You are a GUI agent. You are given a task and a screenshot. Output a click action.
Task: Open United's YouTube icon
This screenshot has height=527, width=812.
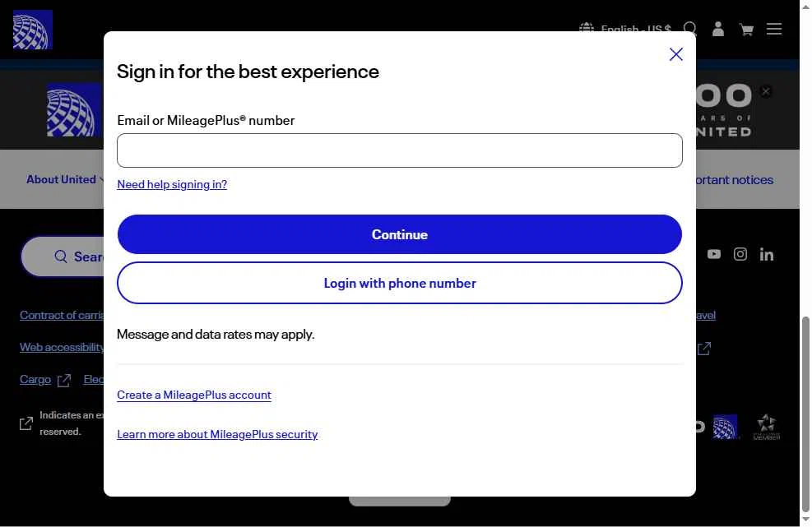click(713, 254)
